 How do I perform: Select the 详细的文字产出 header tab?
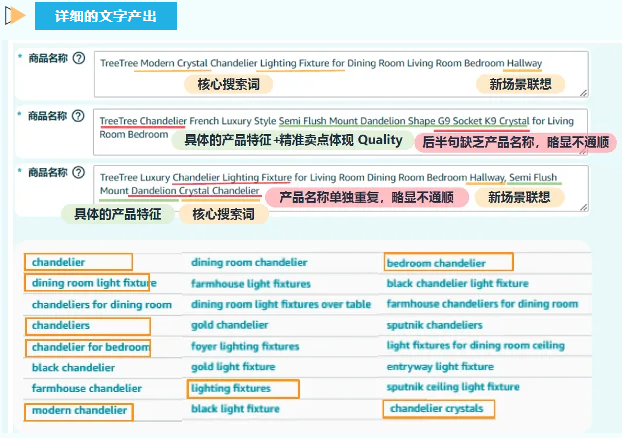click(105, 16)
